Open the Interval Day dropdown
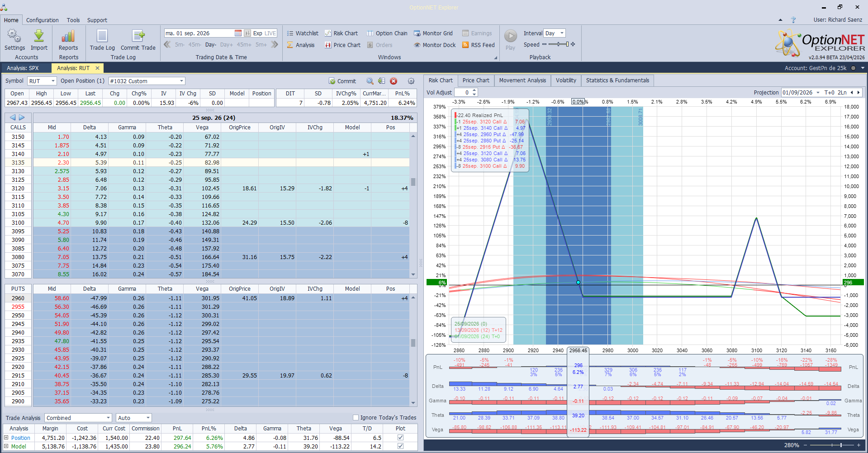Screen dimensions: 868x453 (562, 33)
